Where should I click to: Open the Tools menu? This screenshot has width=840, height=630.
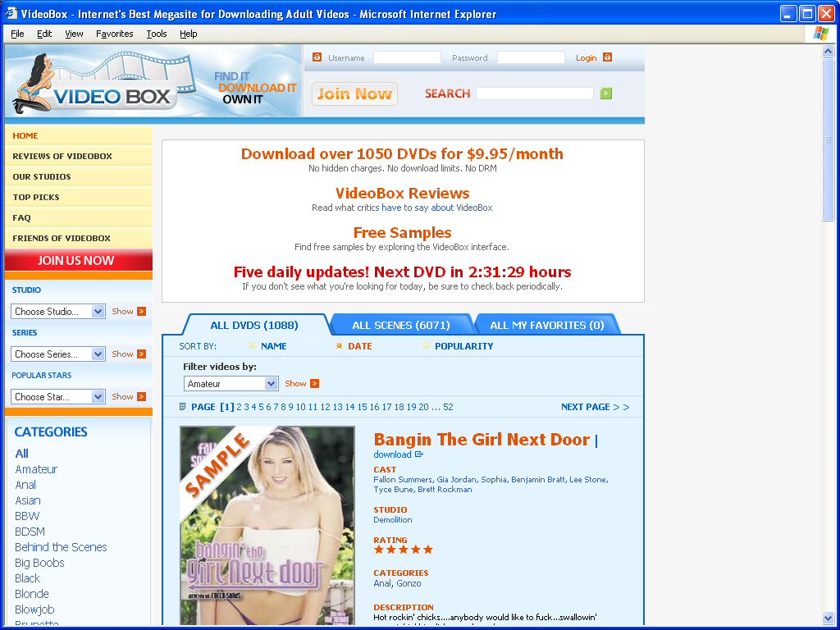(157, 34)
